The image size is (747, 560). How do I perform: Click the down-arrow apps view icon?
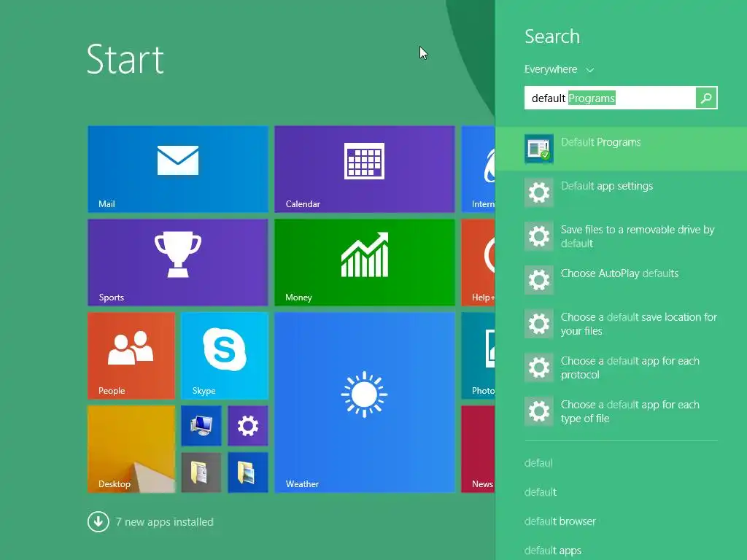pos(98,522)
